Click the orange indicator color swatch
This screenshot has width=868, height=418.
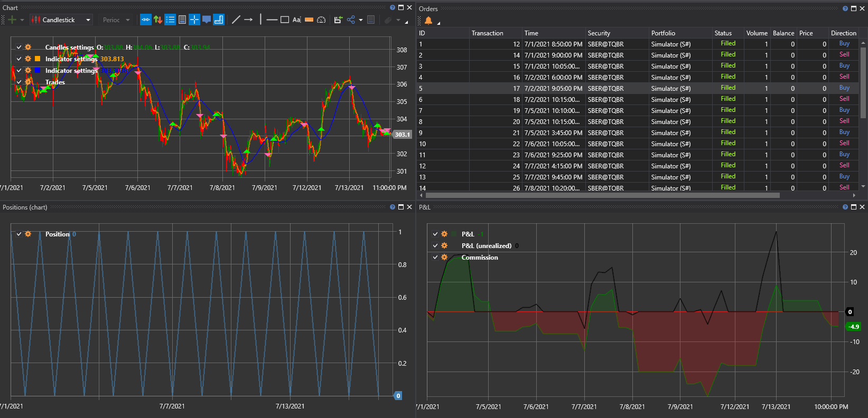click(38, 59)
